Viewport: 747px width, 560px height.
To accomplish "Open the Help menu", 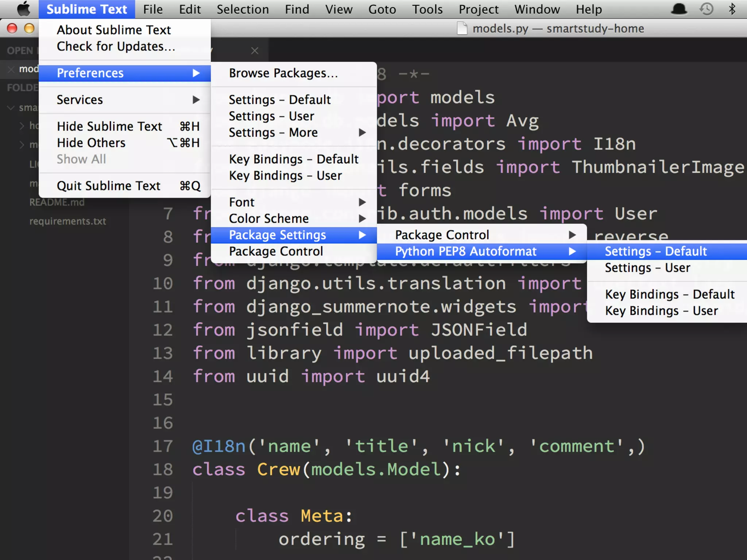I will point(589,9).
